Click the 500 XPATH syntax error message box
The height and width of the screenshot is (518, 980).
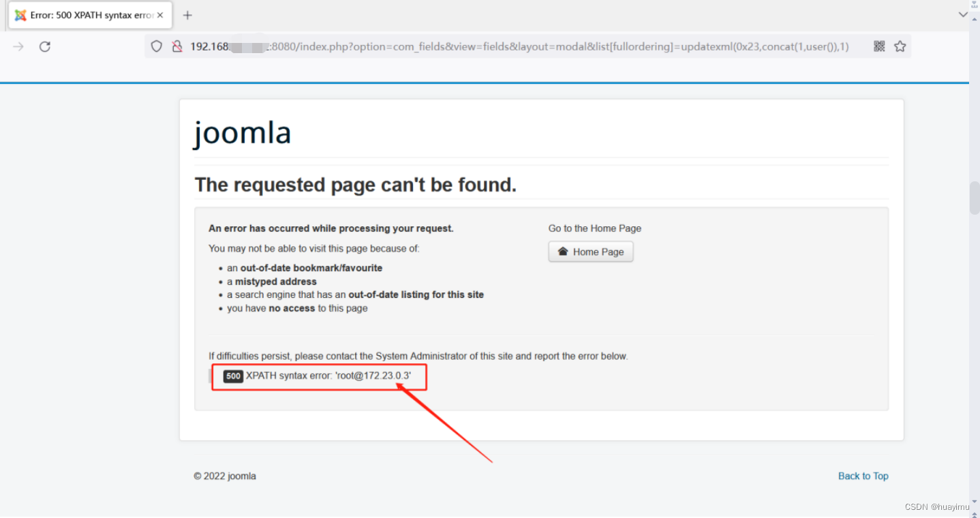coord(319,376)
